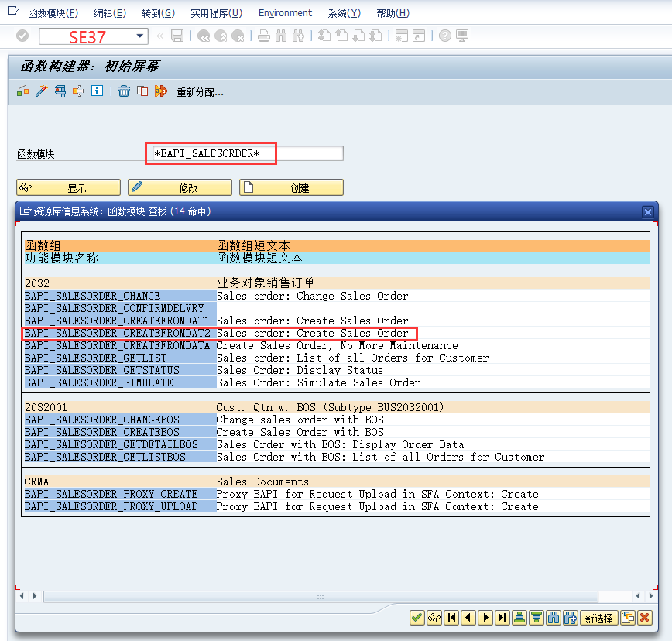
Task: Open the 编辑(E) menu
Action: point(110,13)
